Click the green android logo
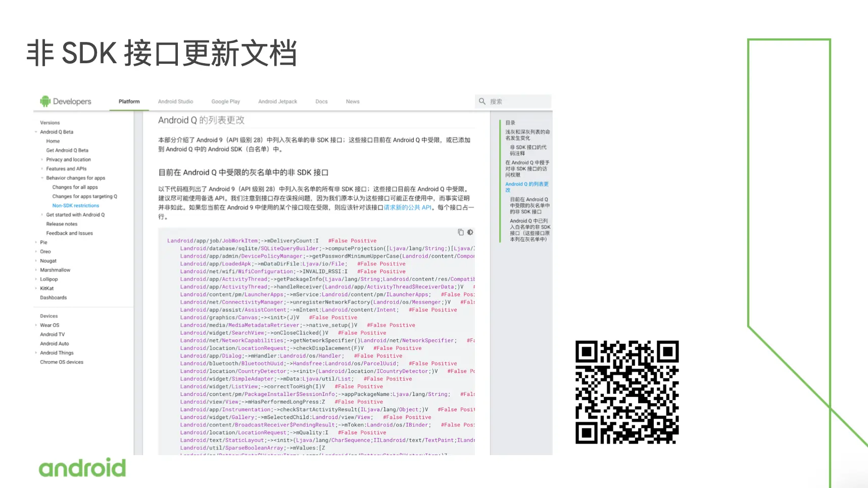Image resolution: width=868 pixels, height=488 pixels. point(82,468)
